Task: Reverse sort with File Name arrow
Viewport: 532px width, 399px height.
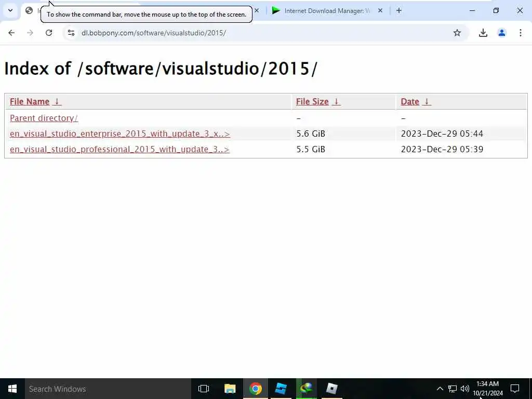Action: pos(57,101)
